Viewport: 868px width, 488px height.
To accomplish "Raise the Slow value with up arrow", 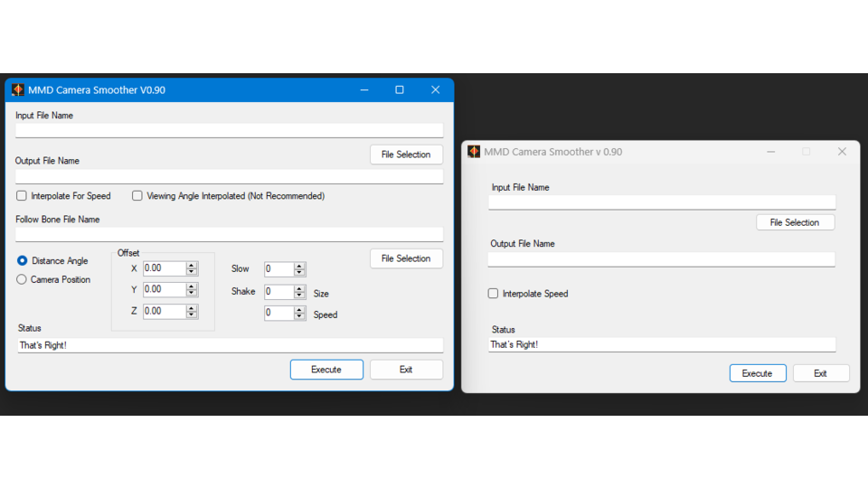I will click(x=299, y=266).
